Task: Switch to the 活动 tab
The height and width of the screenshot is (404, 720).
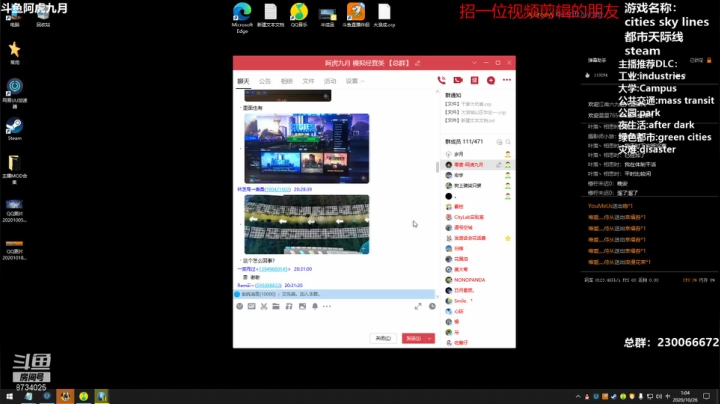Action: (x=330, y=81)
